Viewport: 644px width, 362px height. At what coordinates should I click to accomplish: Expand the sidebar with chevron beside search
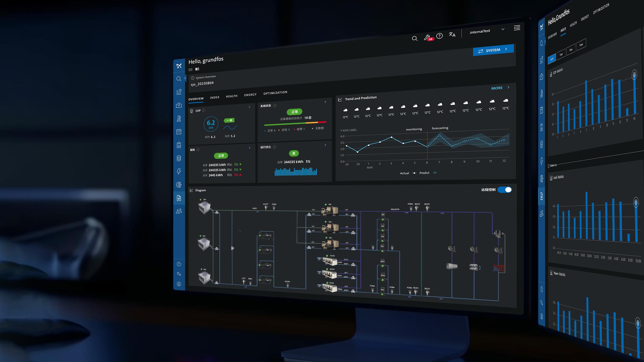click(x=185, y=78)
